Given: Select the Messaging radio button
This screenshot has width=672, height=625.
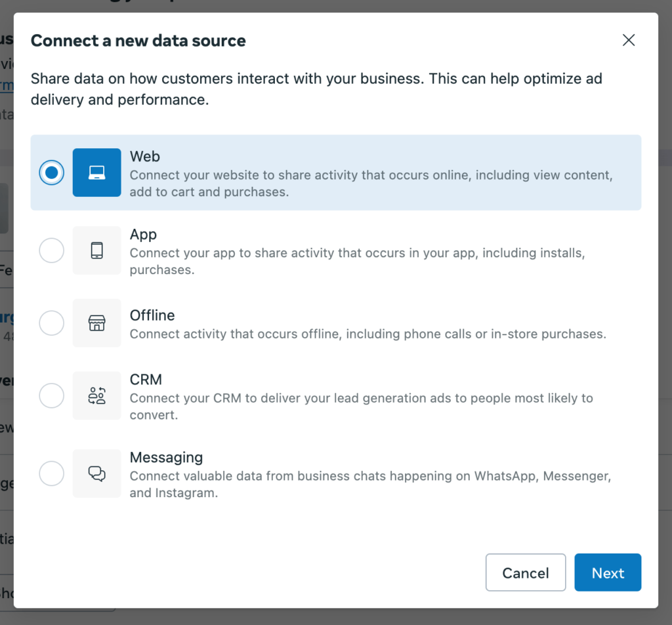Looking at the screenshot, I should (x=51, y=474).
